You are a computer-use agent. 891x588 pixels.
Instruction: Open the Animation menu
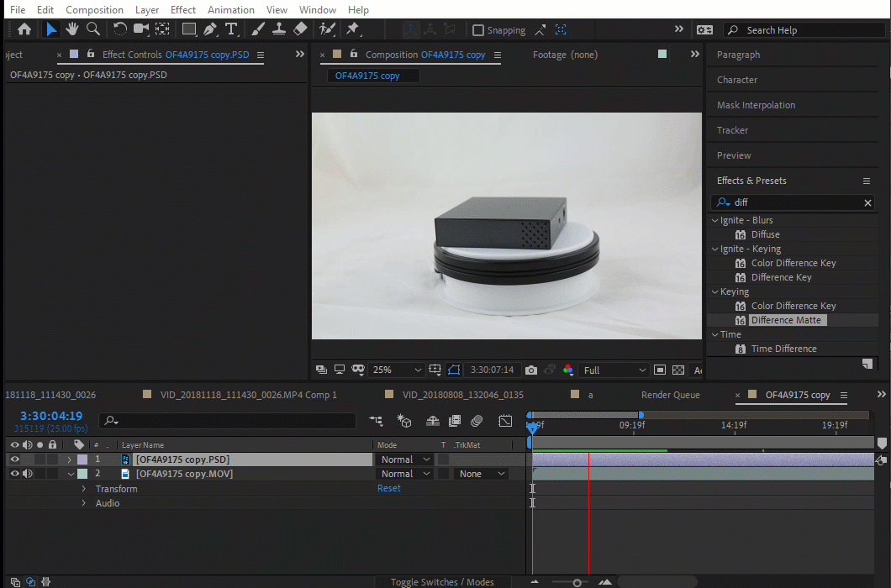pyautogui.click(x=230, y=10)
